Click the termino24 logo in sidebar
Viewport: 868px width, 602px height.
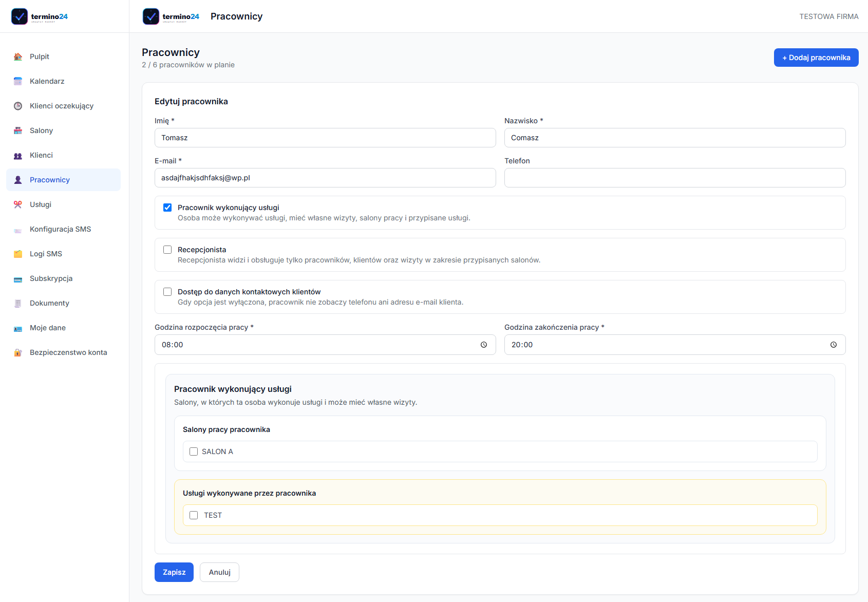click(40, 16)
